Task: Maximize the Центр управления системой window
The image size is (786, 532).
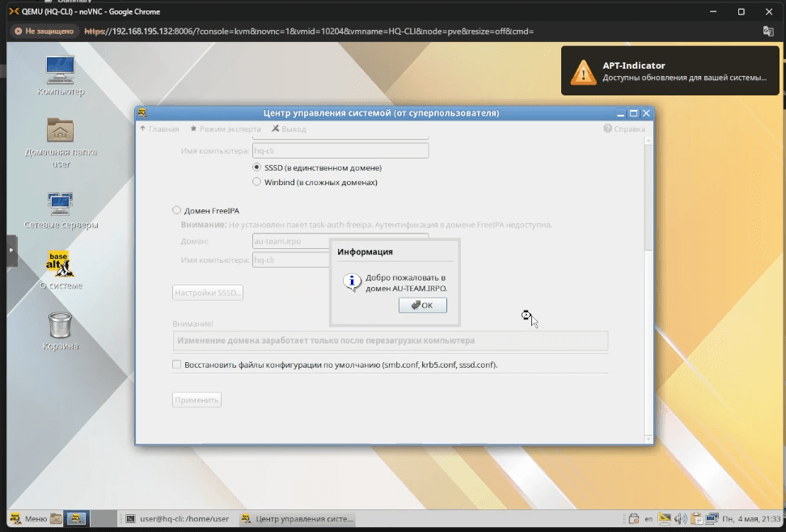Action: pyautogui.click(x=633, y=113)
